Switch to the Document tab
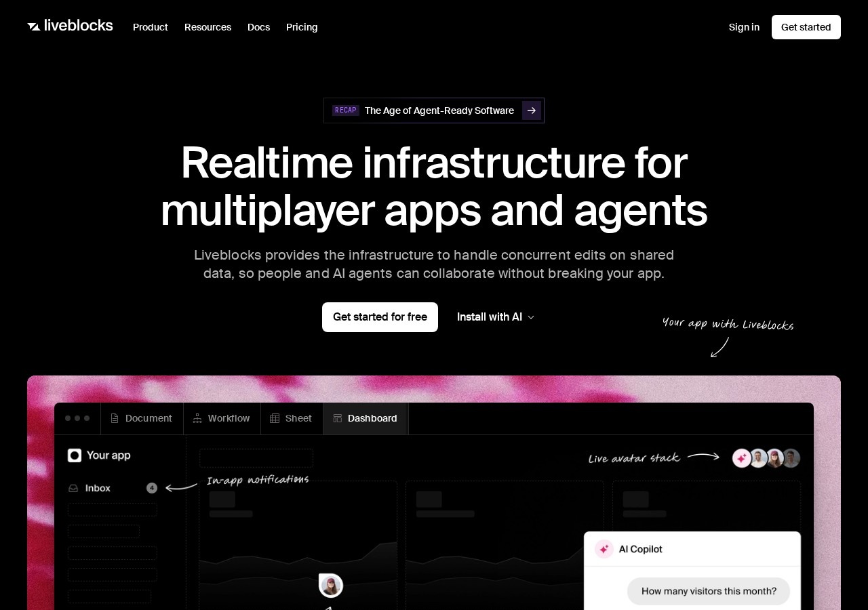 tap(142, 418)
